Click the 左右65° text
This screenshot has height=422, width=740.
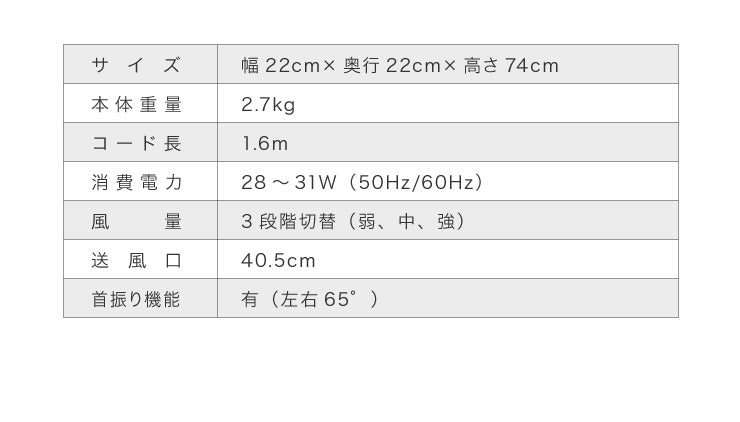click(x=320, y=299)
